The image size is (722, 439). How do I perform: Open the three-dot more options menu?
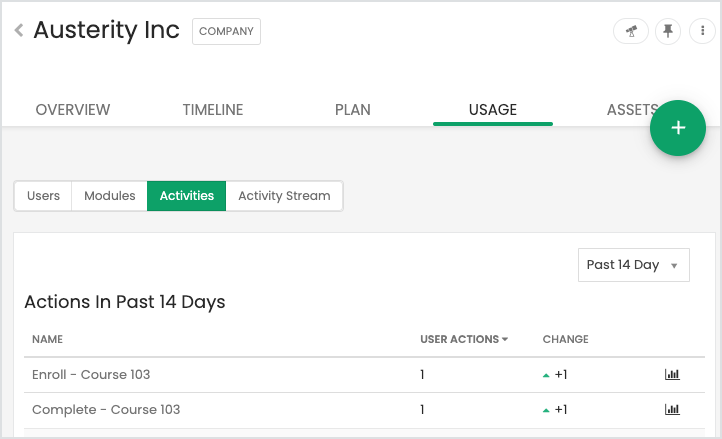pyautogui.click(x=702, y=31)
